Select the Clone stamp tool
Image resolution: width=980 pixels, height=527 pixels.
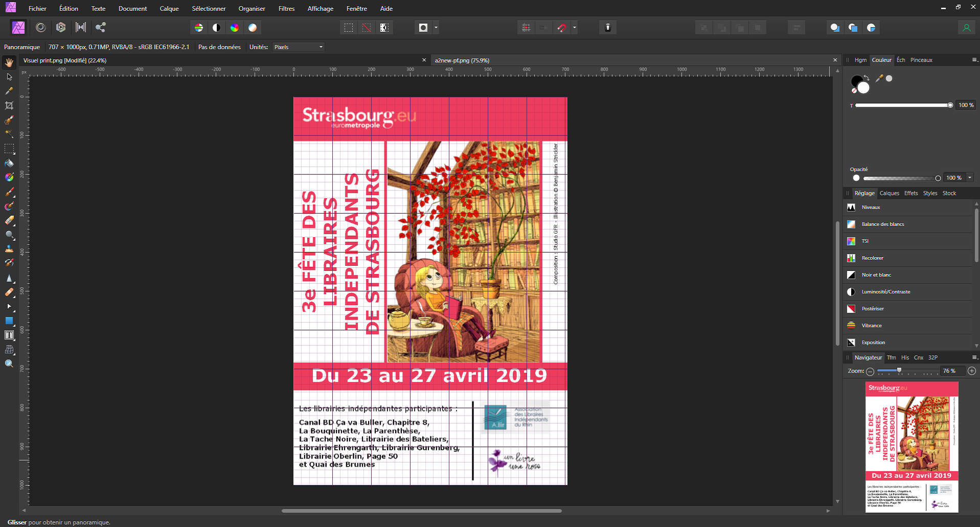click(9, 249)
